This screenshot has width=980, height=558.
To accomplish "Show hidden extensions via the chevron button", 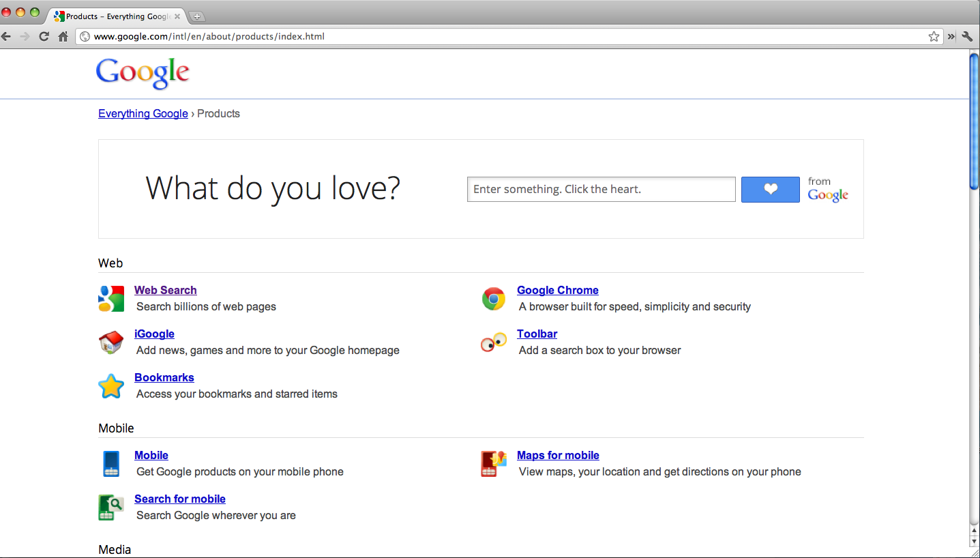I will point(951,36).
